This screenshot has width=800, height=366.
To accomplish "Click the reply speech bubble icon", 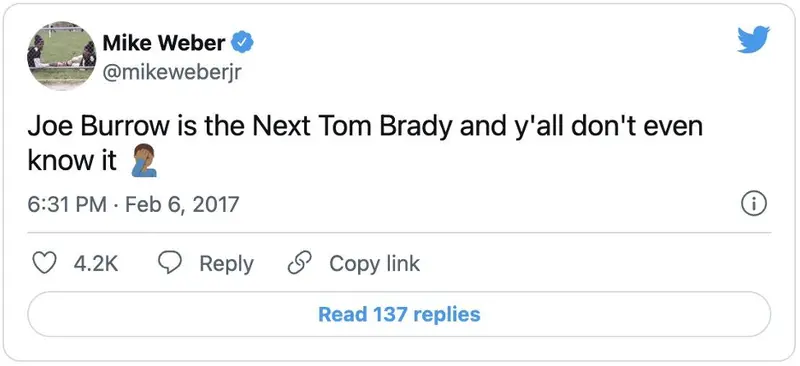I will coord(169,263).
